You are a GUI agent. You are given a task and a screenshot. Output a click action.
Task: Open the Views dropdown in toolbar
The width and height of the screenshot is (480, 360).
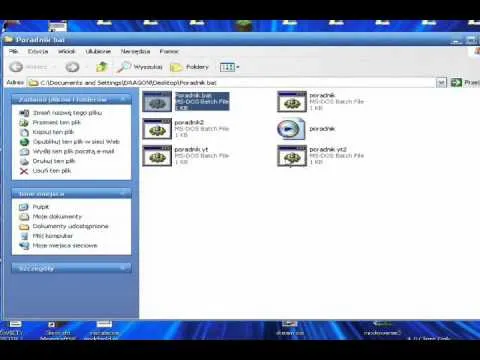(230, 67)
